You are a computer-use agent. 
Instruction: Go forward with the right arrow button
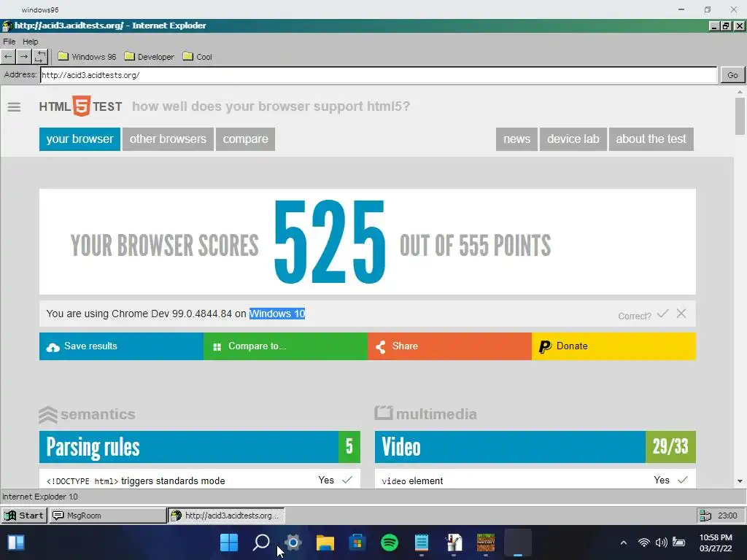(24, 57)
